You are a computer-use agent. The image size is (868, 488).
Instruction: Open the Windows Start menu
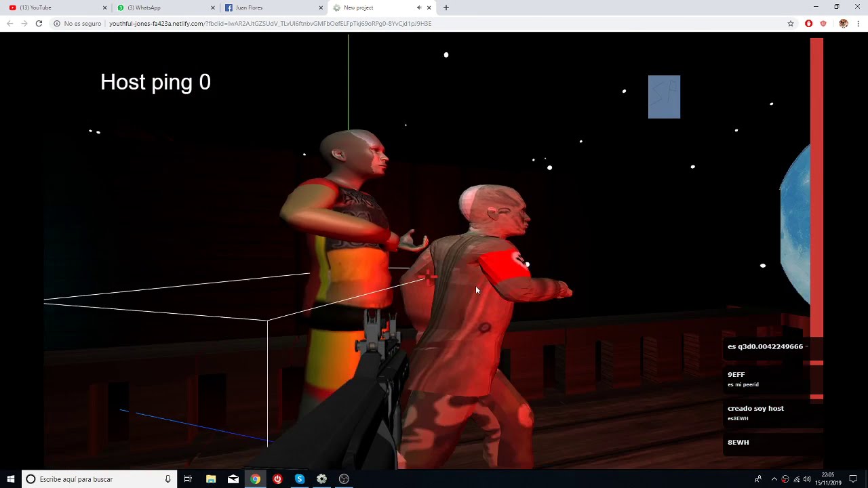coord(11,479)
